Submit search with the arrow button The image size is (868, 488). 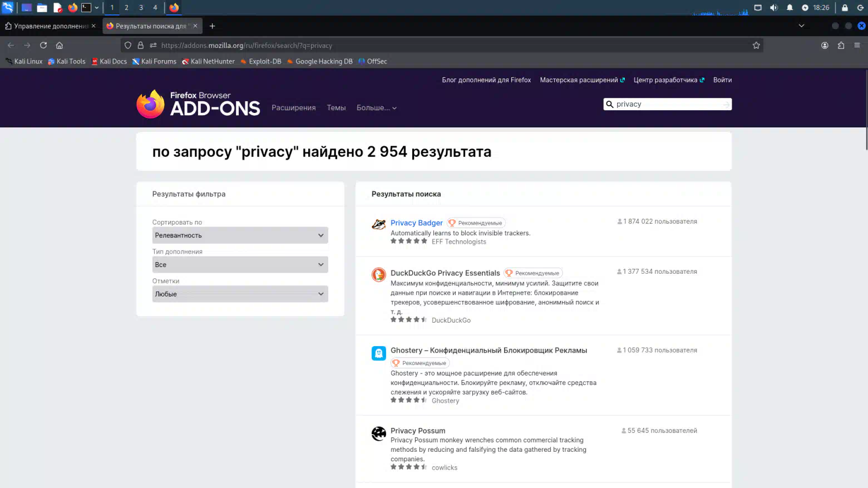tap(726, 104)
